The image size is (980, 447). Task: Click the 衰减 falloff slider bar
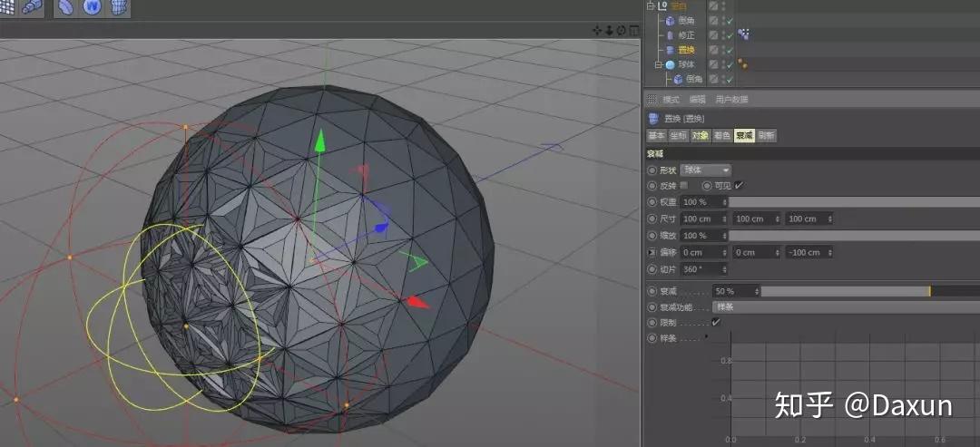click(870, 291)
